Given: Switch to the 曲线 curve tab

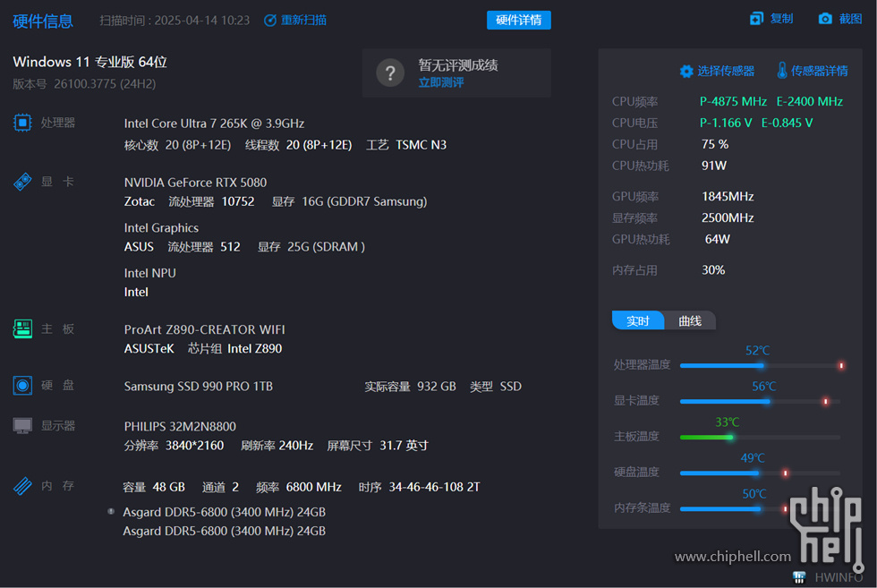Looking at the screenshot, I should point(690,320).
